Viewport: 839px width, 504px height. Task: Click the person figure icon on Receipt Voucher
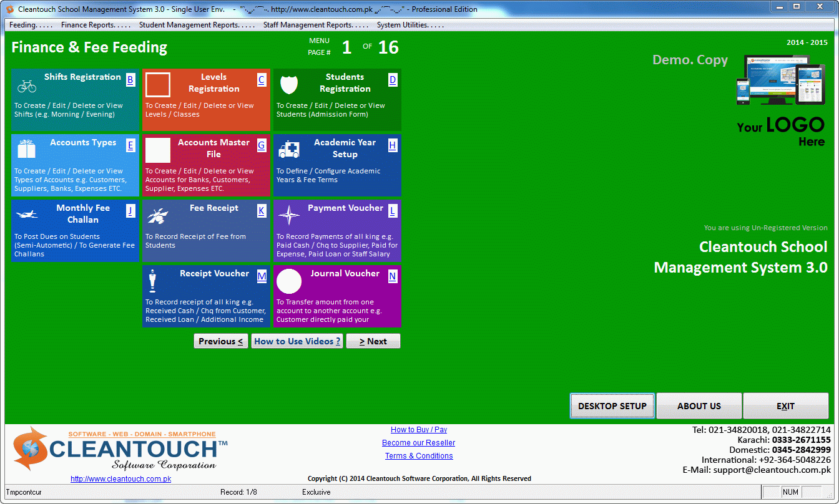coord(152,281)
